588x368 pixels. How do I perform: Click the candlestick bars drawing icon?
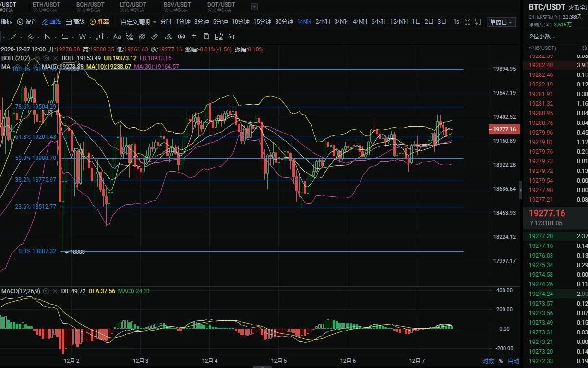[181, 37]
